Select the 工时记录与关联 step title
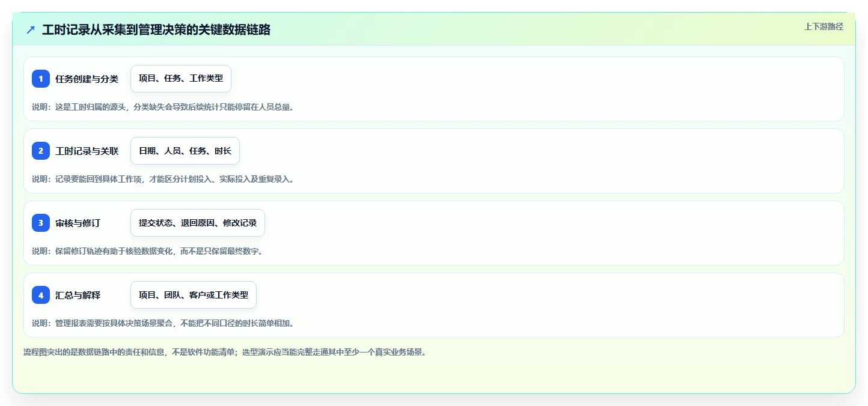The width and height of the screenshot is (868, 406). click(x=87, y=151)
